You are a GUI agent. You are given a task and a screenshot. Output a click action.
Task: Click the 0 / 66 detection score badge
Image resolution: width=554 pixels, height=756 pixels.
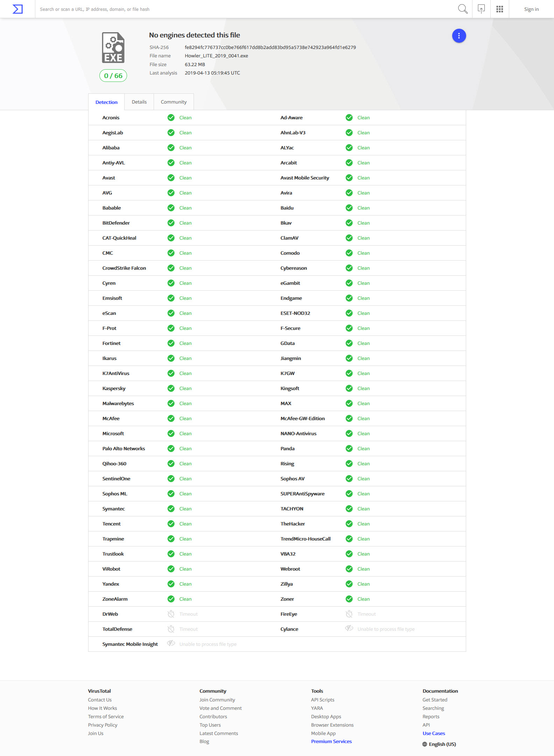click(113, 76)
